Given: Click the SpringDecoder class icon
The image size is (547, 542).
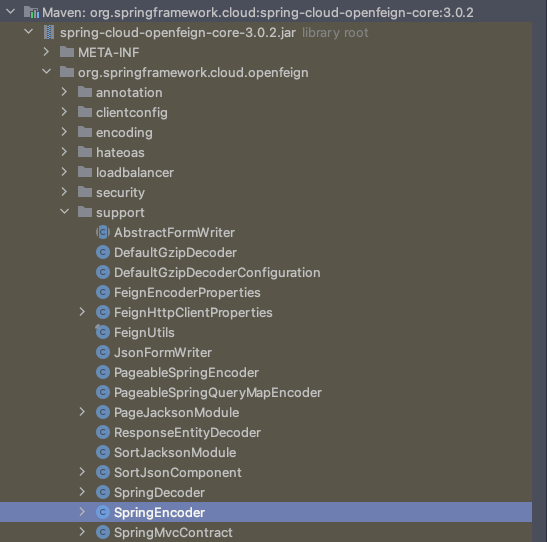Looking at the screenshot, I should pyautogui.click(x=103, y=492).
